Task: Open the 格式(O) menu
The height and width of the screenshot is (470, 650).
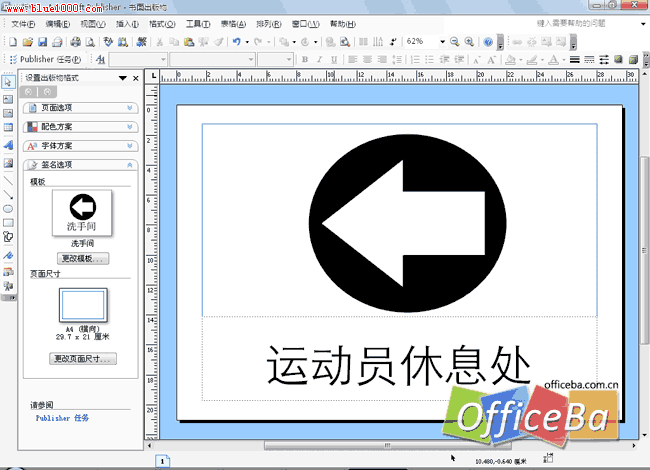Action: coord(161,23)
